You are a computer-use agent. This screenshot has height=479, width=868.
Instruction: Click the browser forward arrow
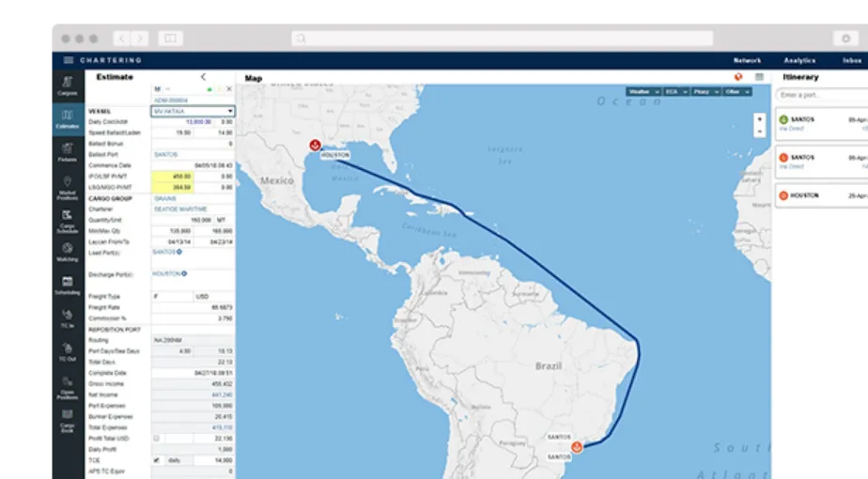140,39
